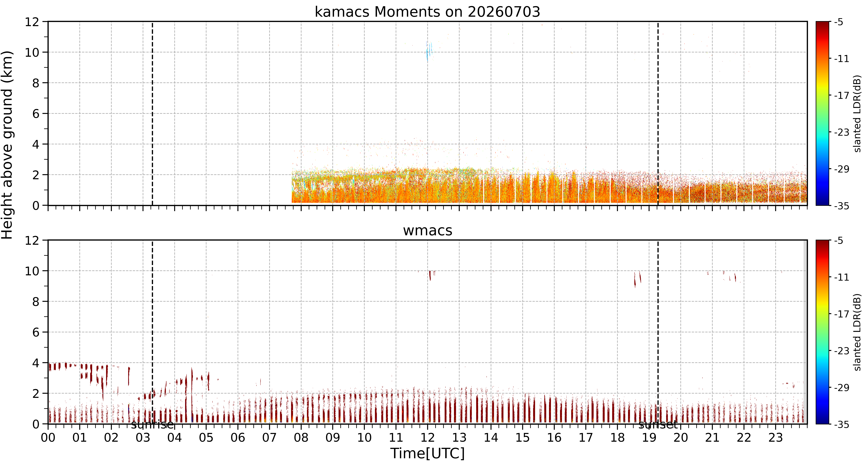Click the wmacs subplot title

427,230
